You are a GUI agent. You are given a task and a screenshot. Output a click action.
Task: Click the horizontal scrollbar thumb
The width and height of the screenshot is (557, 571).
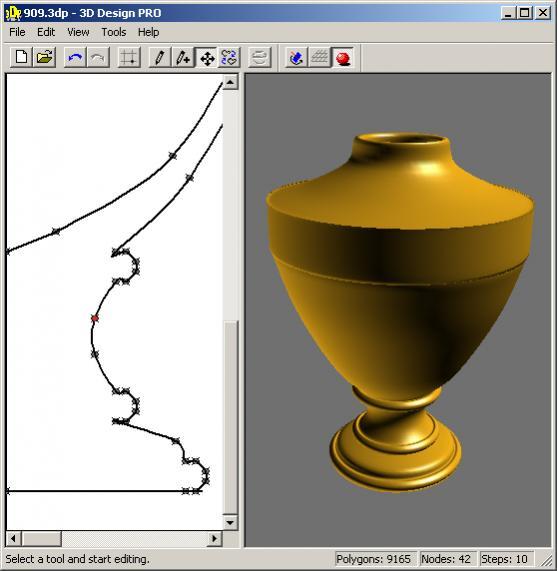[x=42, y=538]
